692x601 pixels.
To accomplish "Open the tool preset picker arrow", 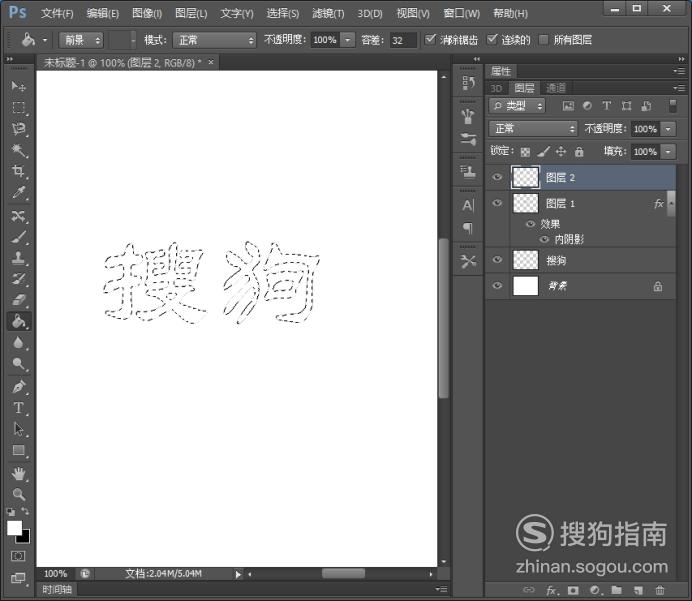I will click(45, 40).
